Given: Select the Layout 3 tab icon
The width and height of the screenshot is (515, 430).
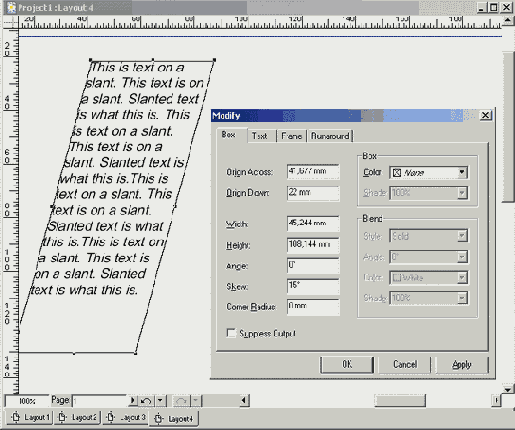Looking at the screenshot, I should click(110, 417).
